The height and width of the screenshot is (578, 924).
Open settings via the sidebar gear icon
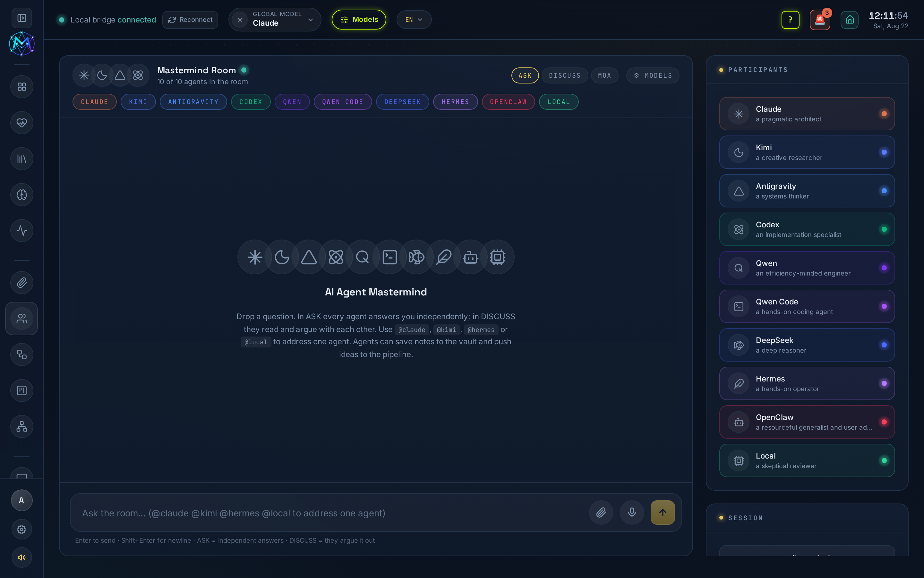(x=22, y=529)
